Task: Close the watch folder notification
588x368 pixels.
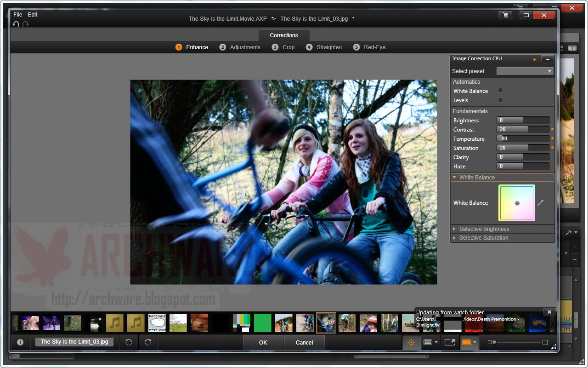Action: coord(549,312)
